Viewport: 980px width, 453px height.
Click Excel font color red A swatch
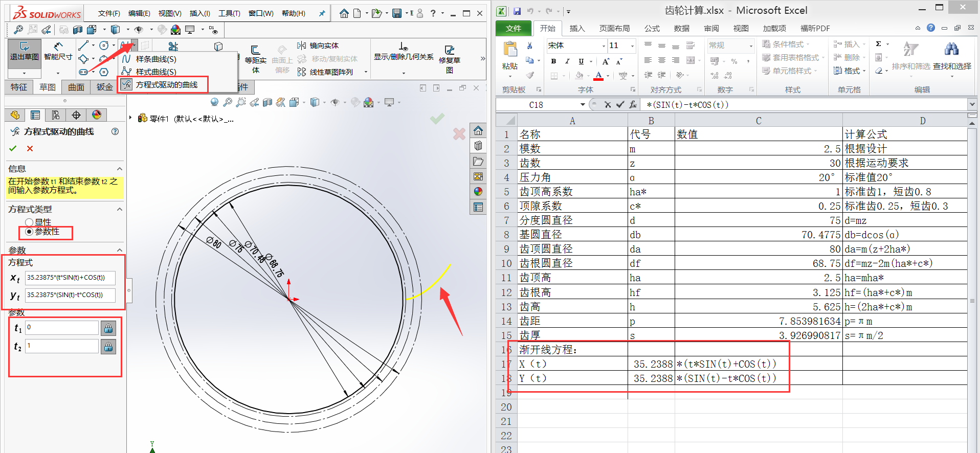(x=598, y=76)
